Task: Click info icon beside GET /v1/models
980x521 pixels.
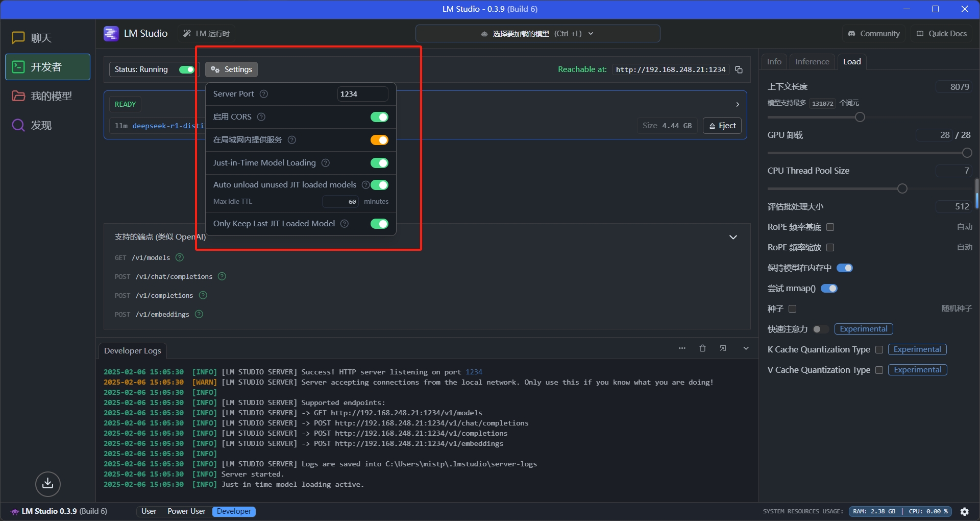Action: click(180, 257)
